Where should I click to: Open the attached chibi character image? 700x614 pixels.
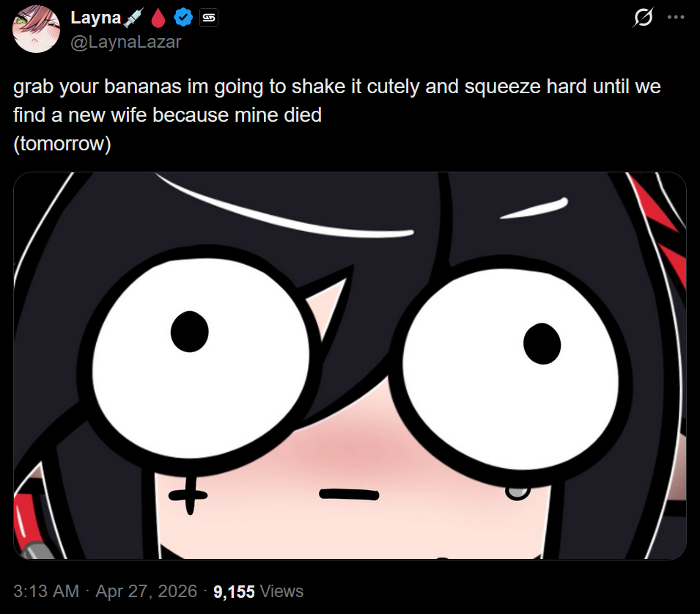click(350, 365)
